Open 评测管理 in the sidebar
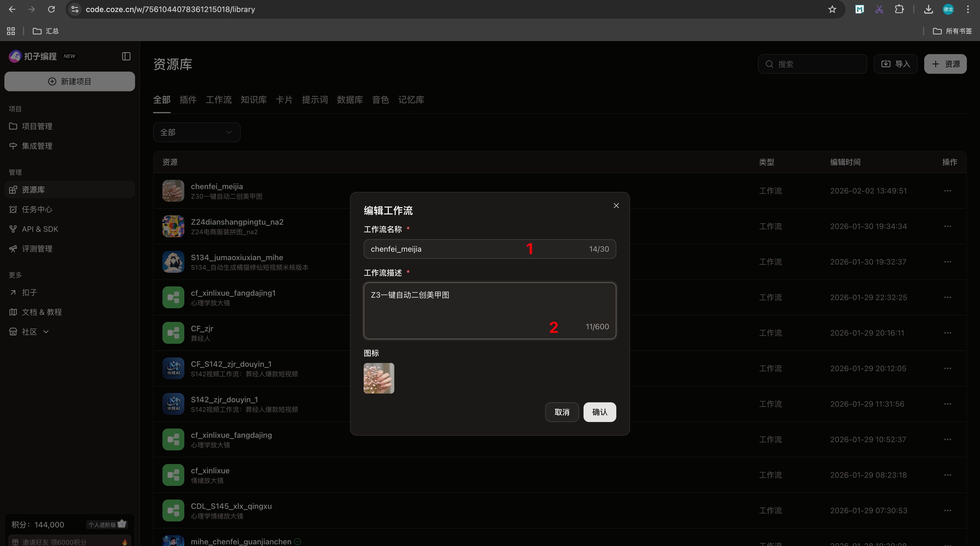Image resolution: width=980 pixels, height=546 pixels. coord(37,249)
